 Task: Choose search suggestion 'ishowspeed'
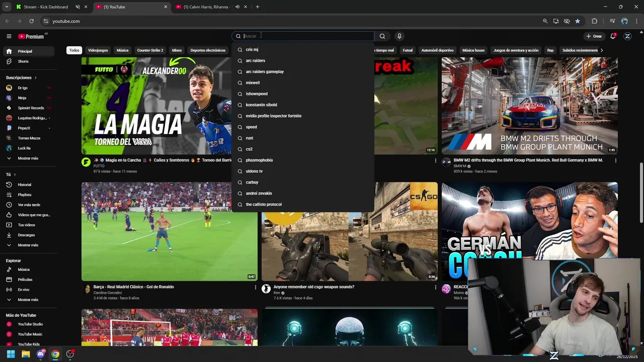point(303,94)
